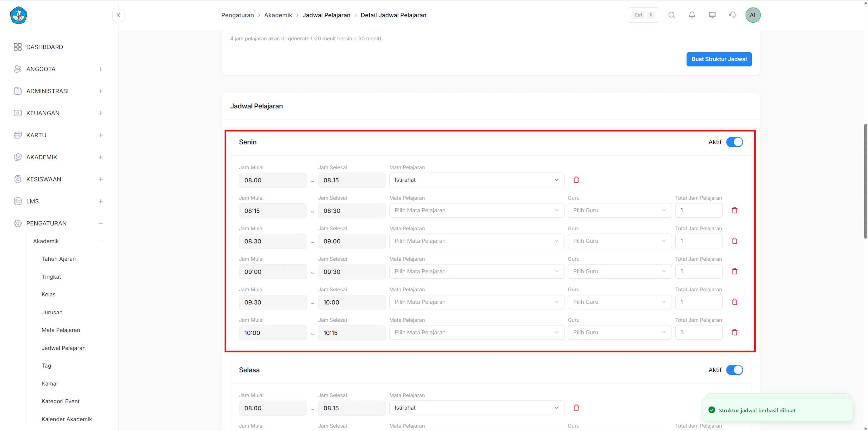Open search with the magnifier icon

pyautogui.click(x=672, y=15)
